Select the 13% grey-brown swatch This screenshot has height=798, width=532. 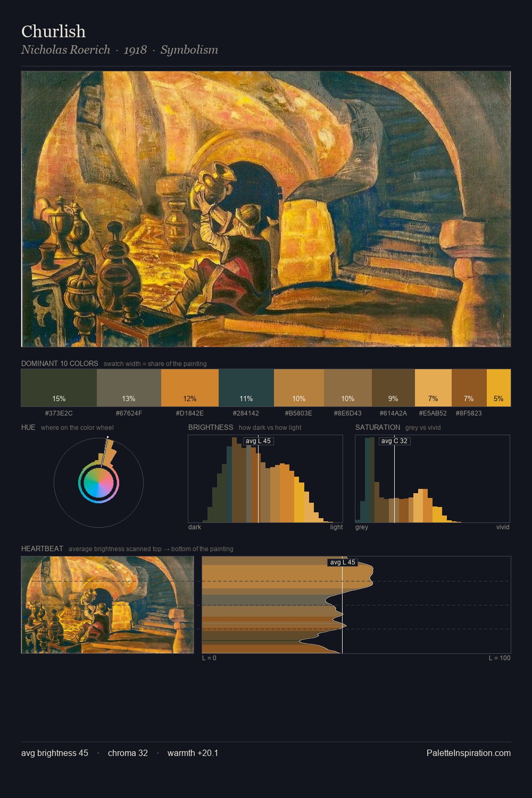[x=129, y=388]
